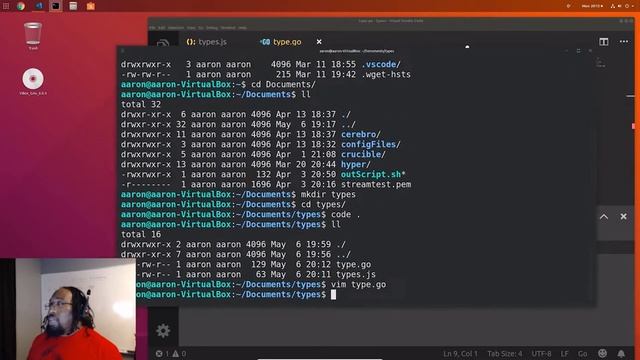The image size is (640, 360).
Task: Select the Go language mode indicator
Action: click(x=582, y=353)
